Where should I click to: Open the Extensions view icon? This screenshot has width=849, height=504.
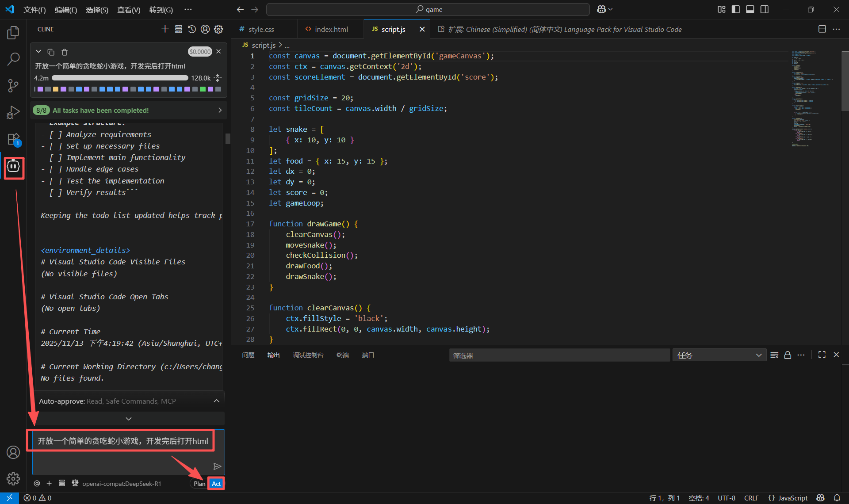[x=13, y=139]
